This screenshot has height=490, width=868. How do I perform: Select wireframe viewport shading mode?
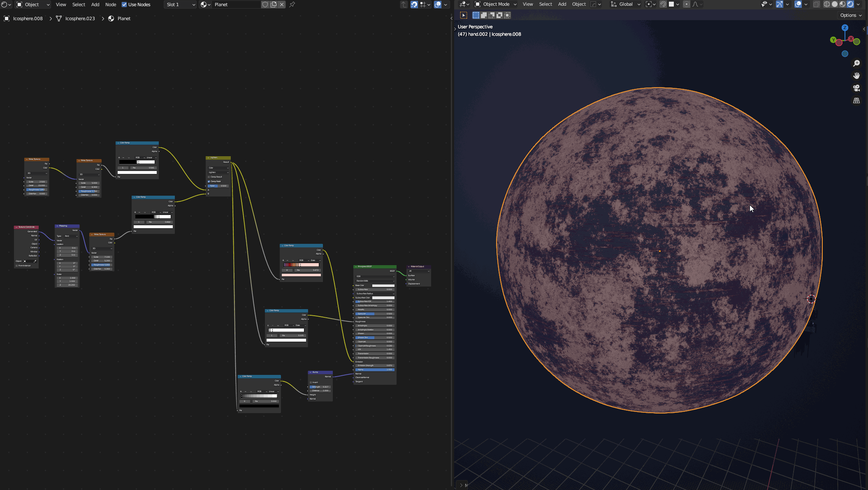(826, 4)
